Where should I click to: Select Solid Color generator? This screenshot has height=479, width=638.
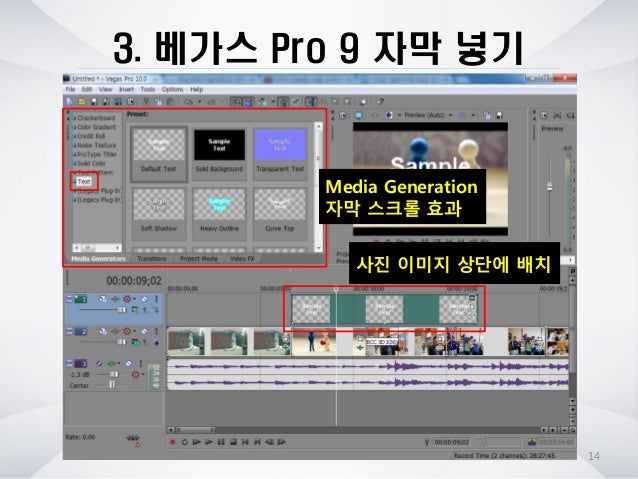[92, 163]
